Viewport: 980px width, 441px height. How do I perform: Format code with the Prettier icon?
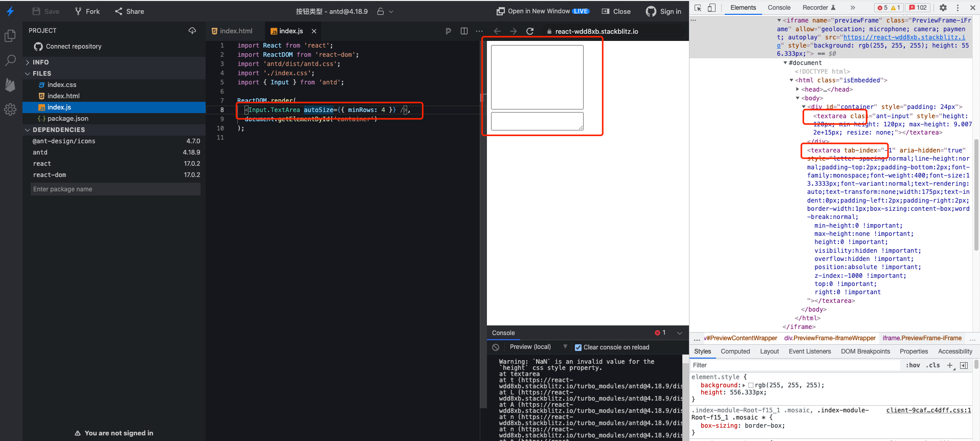tap(448, 31)
